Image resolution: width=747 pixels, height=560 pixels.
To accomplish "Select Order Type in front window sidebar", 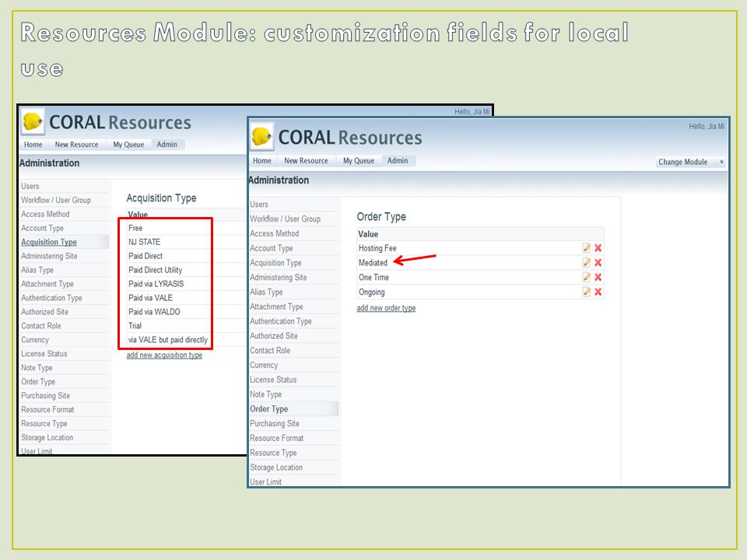I will pyautogui.click(x=293, y=409).
